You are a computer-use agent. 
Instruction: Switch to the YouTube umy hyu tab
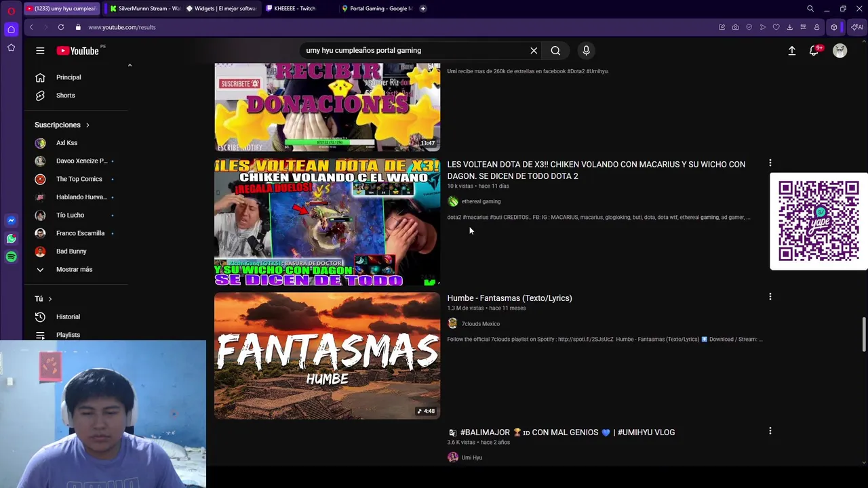(62, 8)
